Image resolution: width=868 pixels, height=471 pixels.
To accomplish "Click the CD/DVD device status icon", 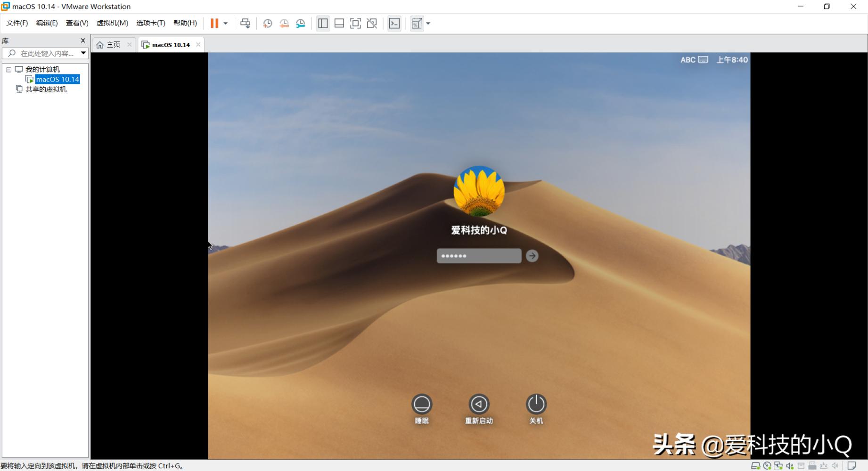I will (x=767, y=465).
